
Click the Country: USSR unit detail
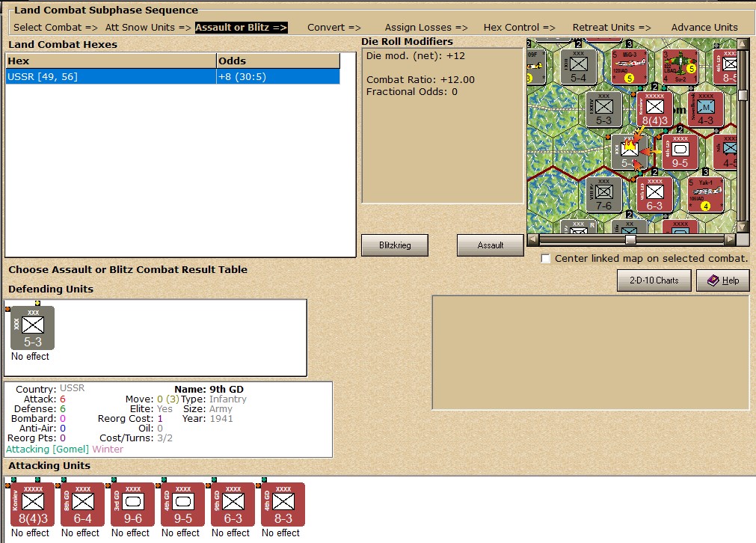click(x=50, y=389)
